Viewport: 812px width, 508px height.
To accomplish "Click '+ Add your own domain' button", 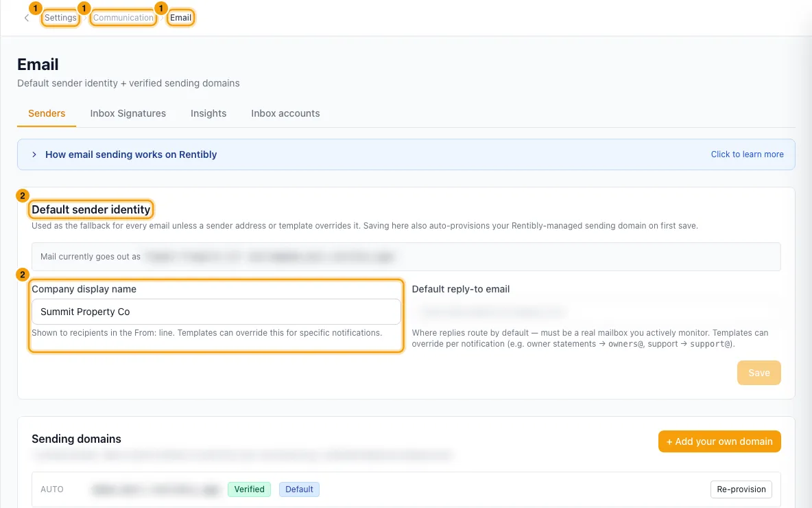I will tap(719, 441).
